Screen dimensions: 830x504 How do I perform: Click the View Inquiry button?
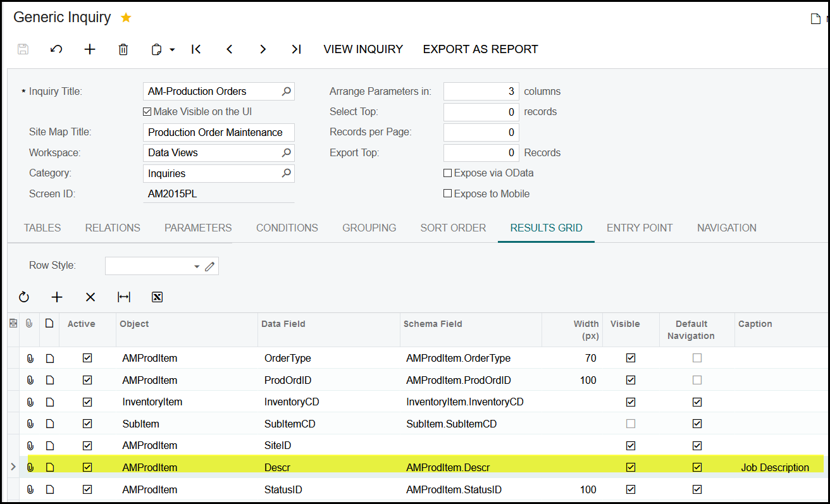click(363, 49)
